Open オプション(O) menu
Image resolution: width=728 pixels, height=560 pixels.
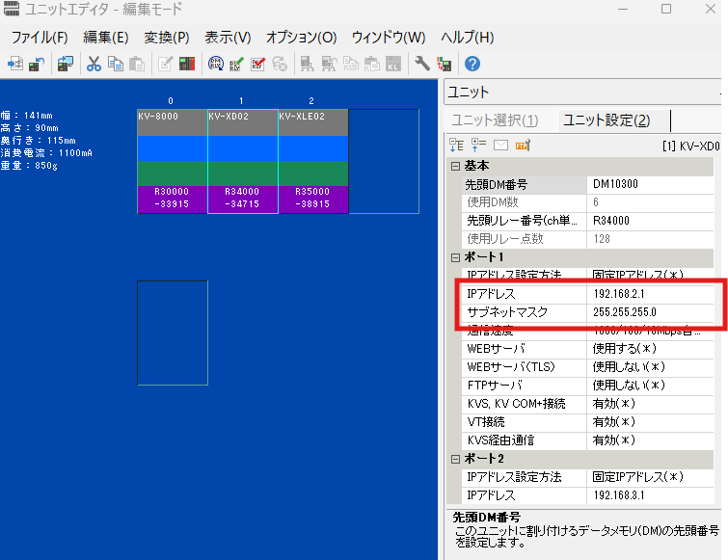pyautogui.click(x=301, y=38)
